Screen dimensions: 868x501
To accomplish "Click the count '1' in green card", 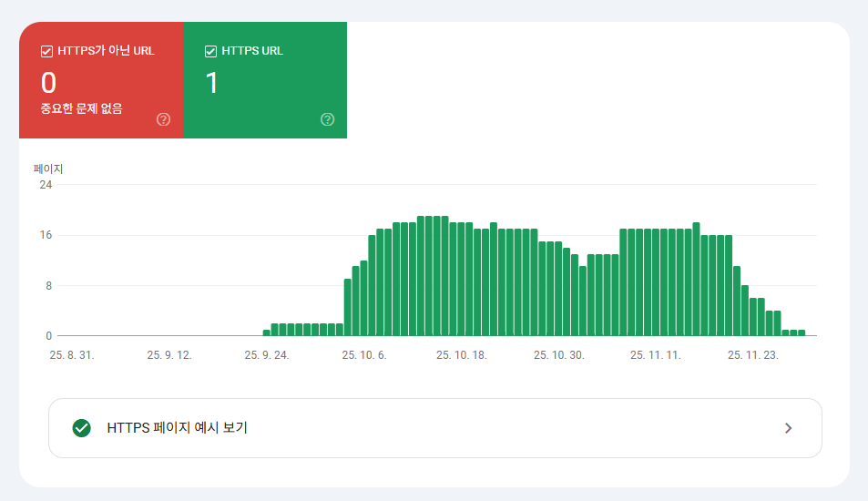I will [x=211, y=83].
